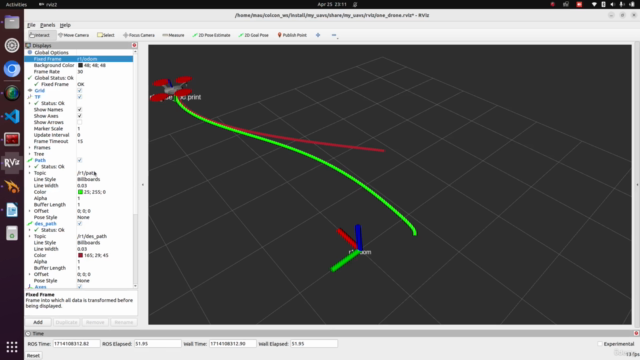Click the Wi-Fi icon in the top bar
This screenshot has width=640, height=360.
pyautogui.click(x=594, y=4)
